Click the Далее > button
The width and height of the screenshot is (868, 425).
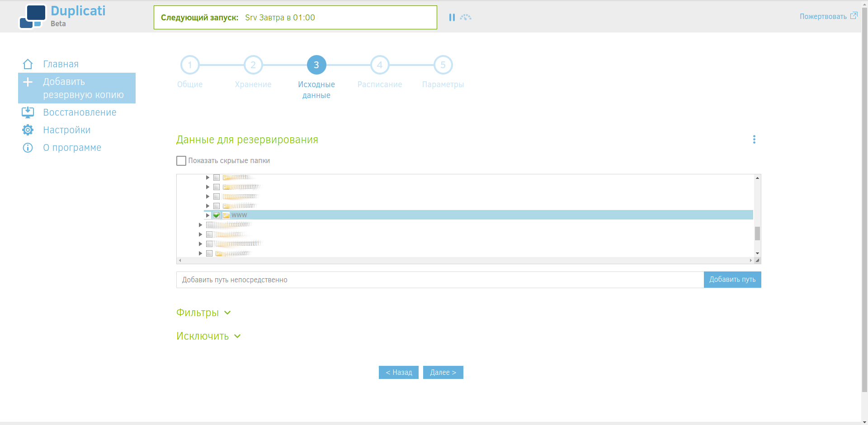click(443, 372)
